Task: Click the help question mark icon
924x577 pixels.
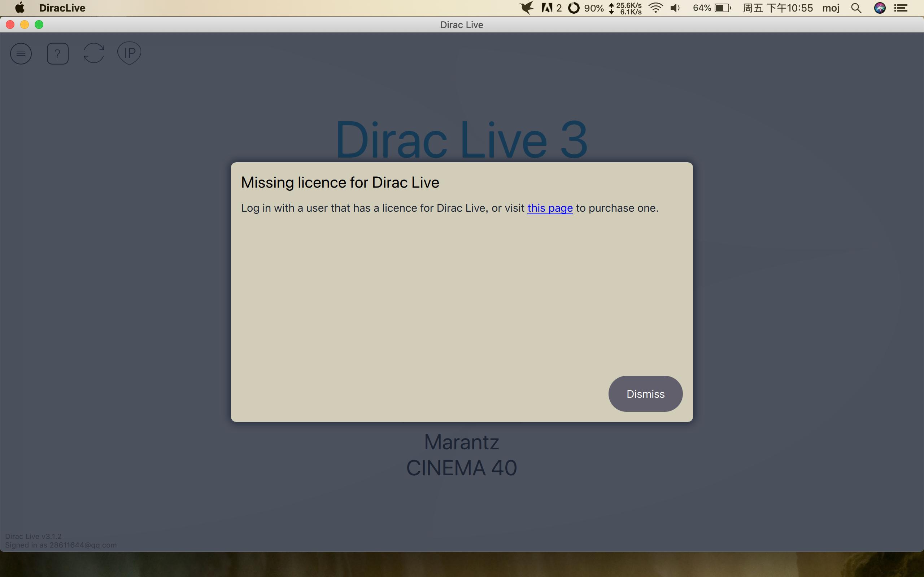Action: [x=58, y=53]
